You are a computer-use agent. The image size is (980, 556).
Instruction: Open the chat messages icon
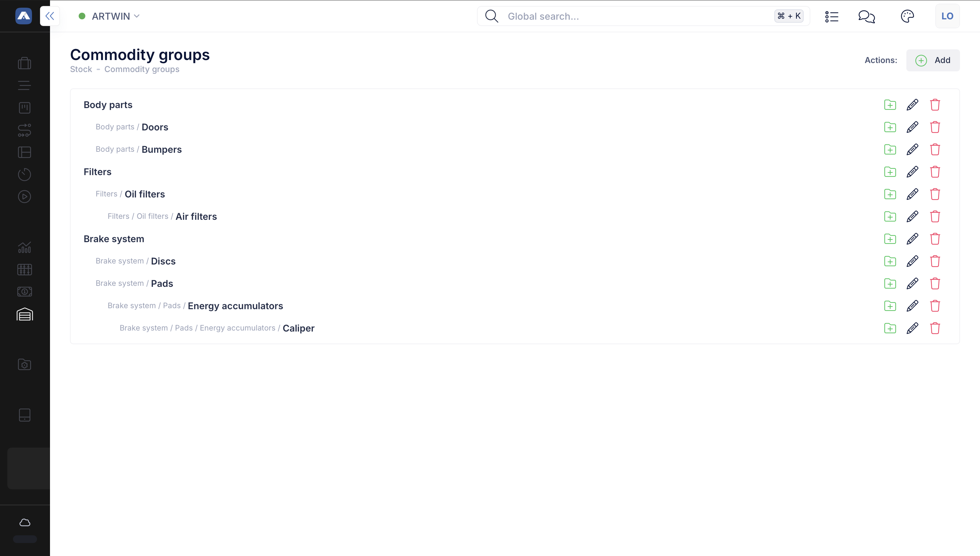click(866, 16)
